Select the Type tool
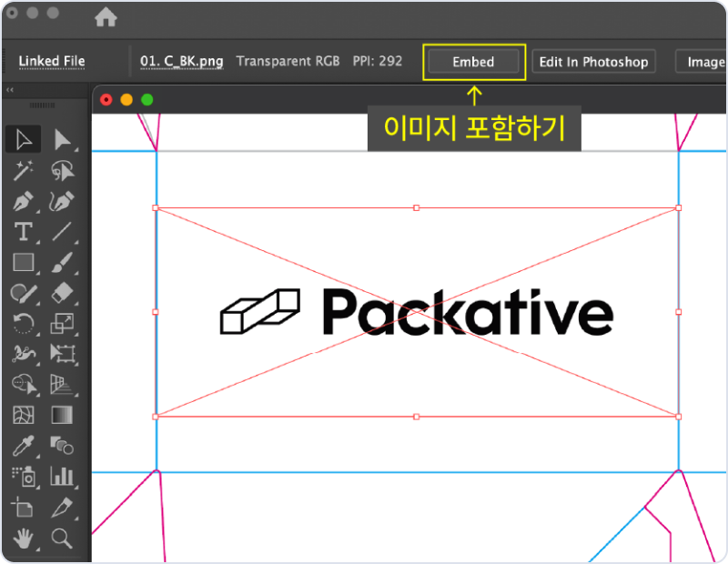Screen dimensions: 728x564 point(24,231)
